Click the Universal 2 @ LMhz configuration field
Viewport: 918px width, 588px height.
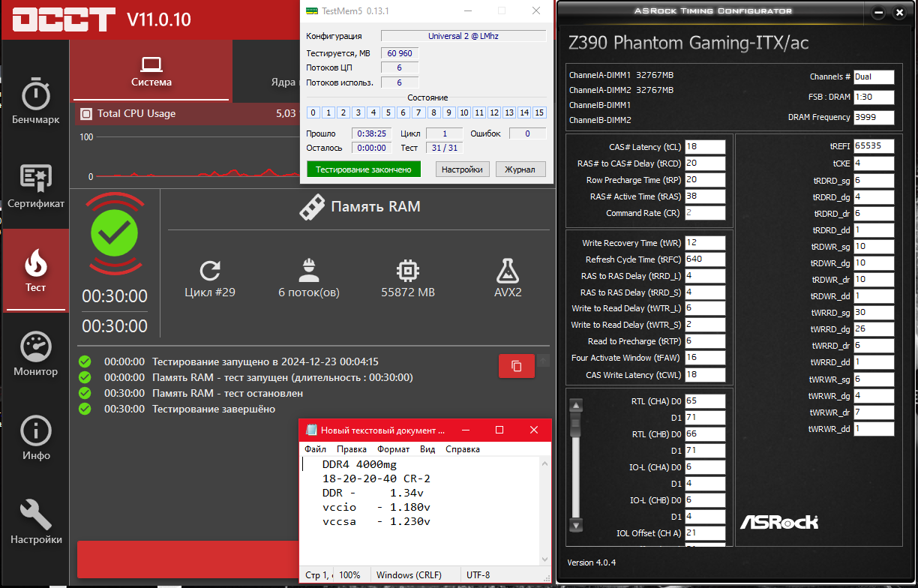463,36
